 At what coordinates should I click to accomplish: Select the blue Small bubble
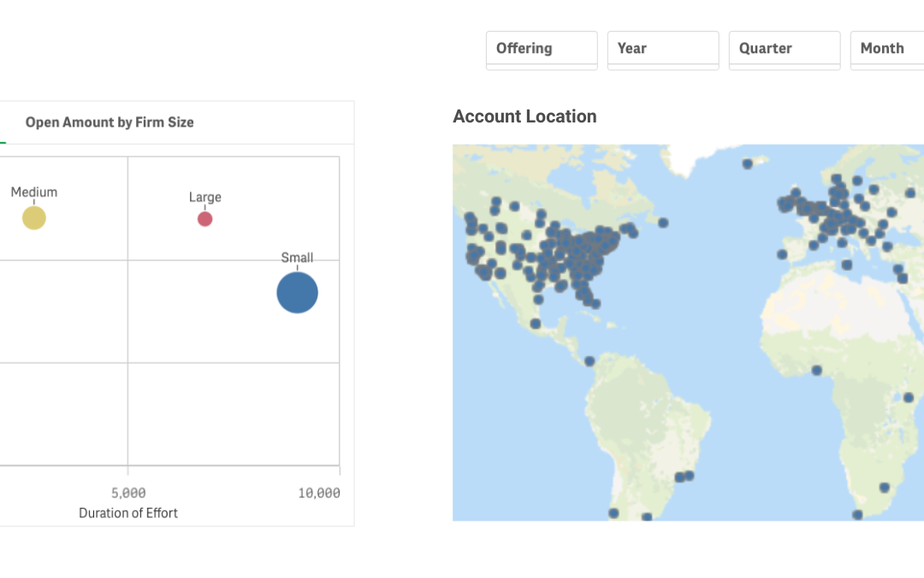pyautogui.click(x=297, y=293)
